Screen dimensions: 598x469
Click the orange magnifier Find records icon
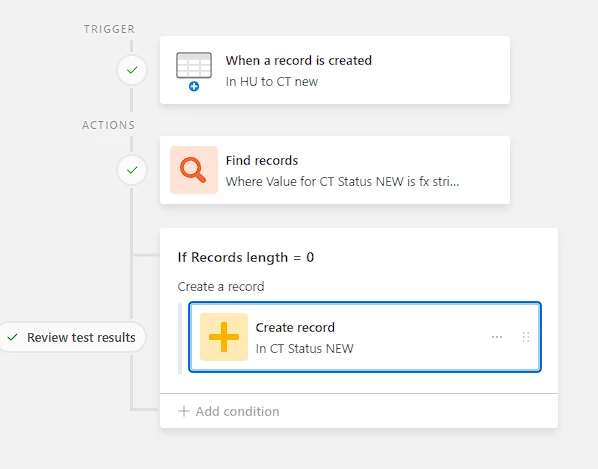[x=194, y=170]
